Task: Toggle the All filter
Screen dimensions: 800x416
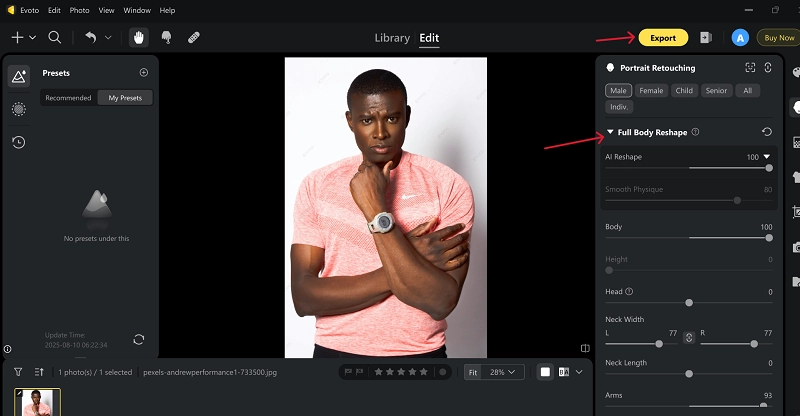Action: pyautogui.click(x=747, y=90)
